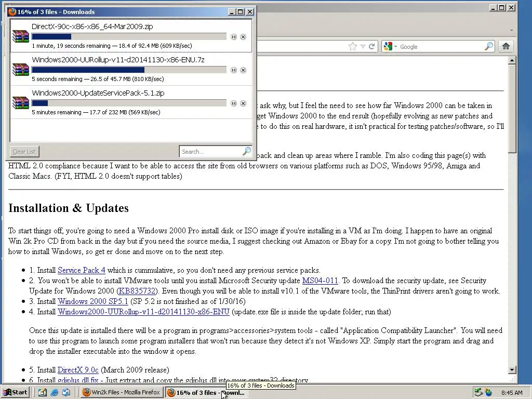Screen dimensions: 532x399
Task: Cancel the Windows2000-UURollup 7z download
Action: pos(243,70)
